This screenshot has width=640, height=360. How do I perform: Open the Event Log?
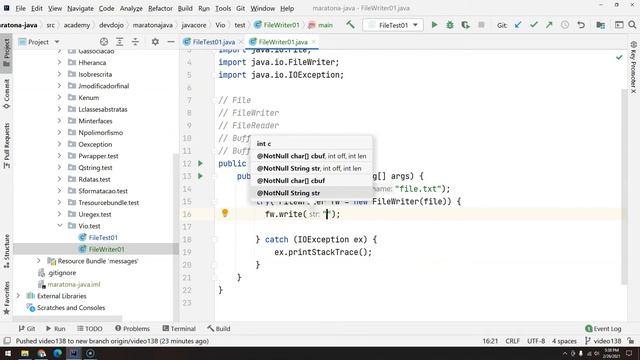[603, 329]
